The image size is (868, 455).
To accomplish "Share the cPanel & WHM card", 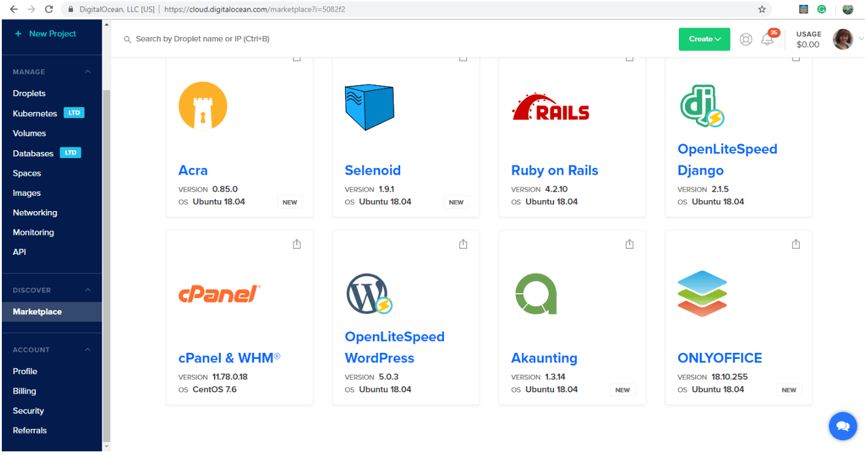I will (x=297, y=244).
